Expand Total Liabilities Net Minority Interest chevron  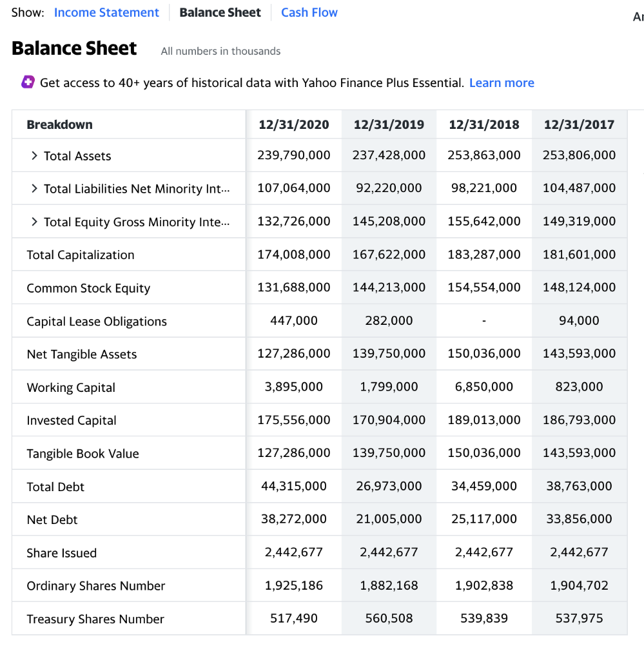35,189
